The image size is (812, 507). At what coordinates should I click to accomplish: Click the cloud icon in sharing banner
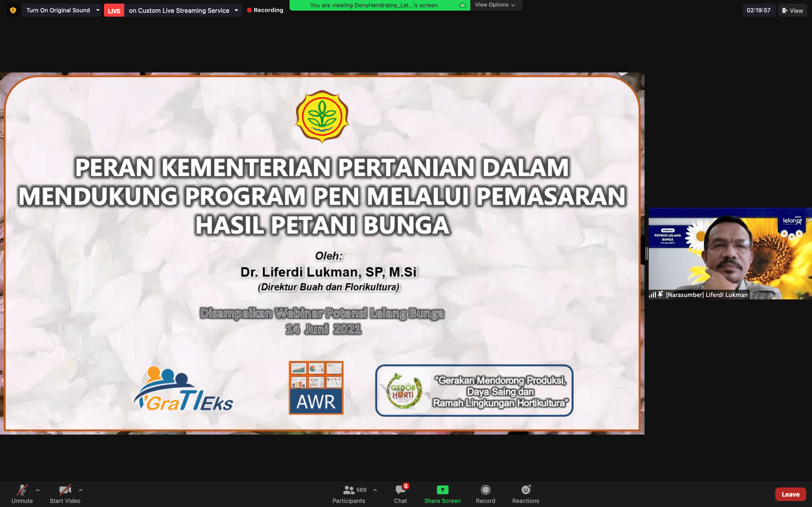462,5
